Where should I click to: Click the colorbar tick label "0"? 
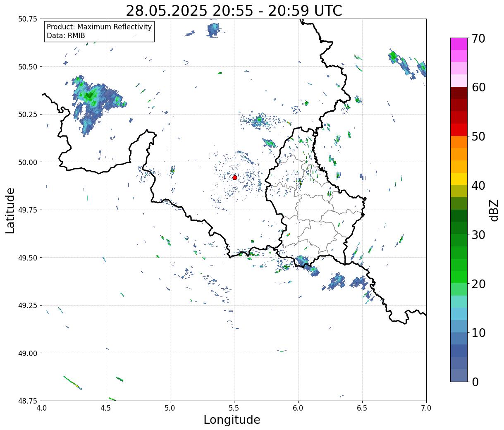[475, 382]
